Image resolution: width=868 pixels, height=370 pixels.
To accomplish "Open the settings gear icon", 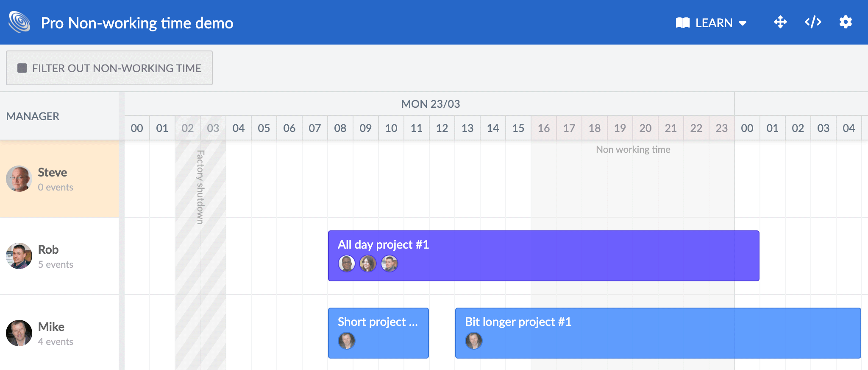I will (846, 22).
